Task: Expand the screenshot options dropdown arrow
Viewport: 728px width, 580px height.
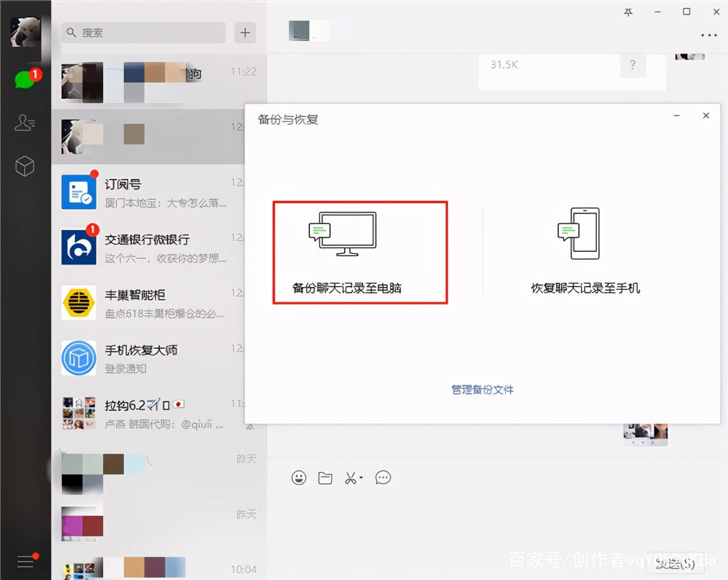Action: (x=361, y=478)
